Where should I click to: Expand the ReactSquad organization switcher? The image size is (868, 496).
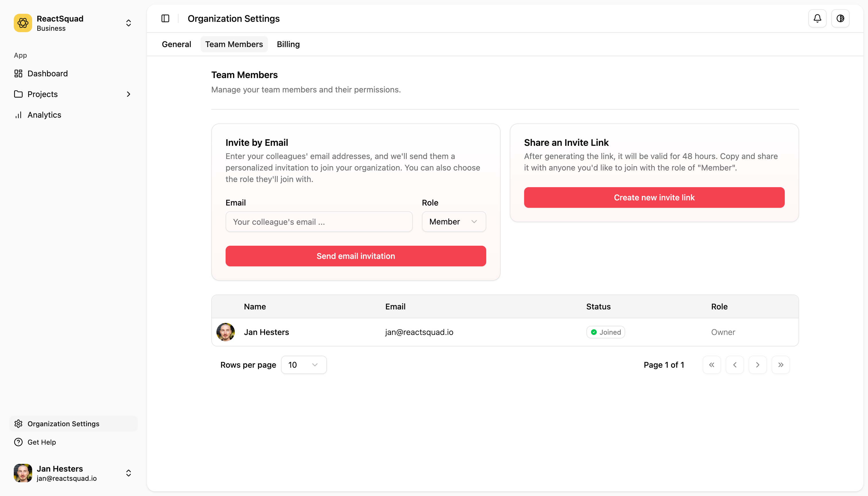pyautogui.click(x=128, y=23)
